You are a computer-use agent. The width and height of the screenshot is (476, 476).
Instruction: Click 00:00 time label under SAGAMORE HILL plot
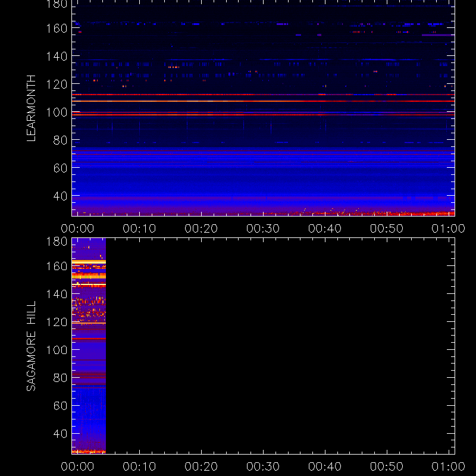pyautogui.click(x=77, y=466)
